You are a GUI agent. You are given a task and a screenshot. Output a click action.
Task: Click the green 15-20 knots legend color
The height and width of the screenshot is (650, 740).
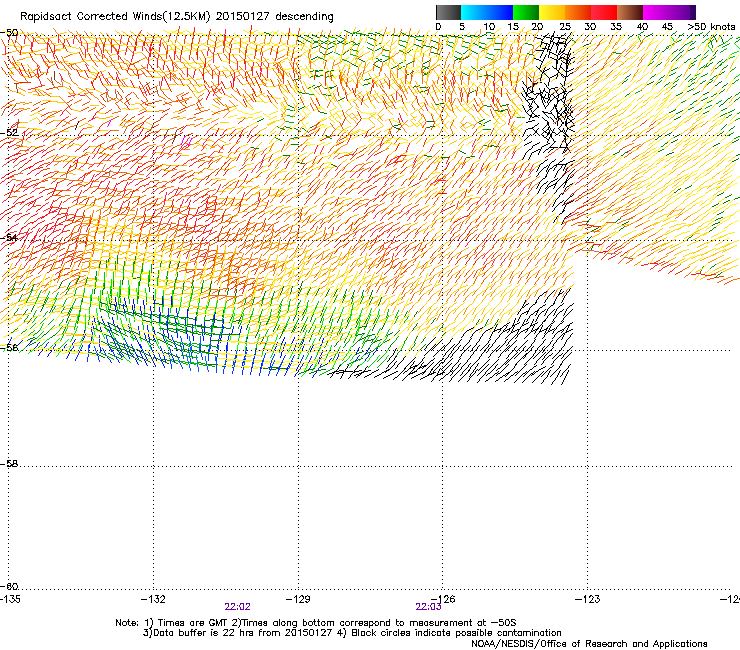(x=526, y=12)
